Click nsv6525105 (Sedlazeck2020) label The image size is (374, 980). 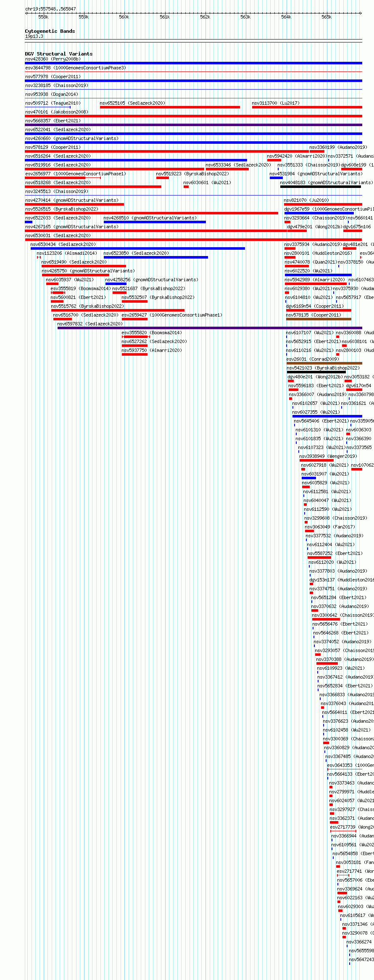[133, 103]
